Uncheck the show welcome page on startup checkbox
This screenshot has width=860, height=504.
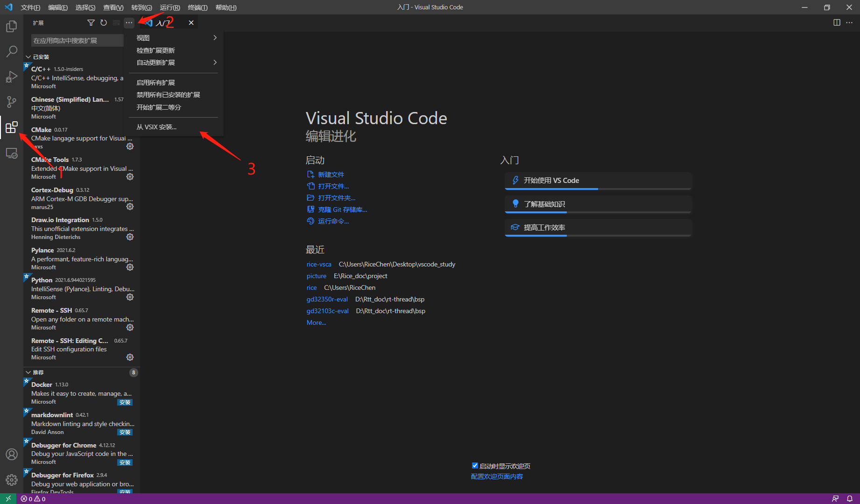[x=475, y=466]
